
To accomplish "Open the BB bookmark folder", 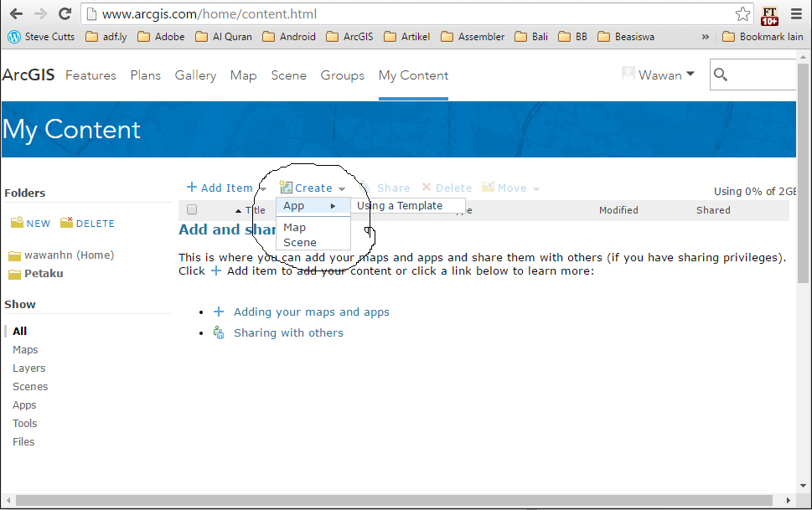I will [x=572, y=37].
